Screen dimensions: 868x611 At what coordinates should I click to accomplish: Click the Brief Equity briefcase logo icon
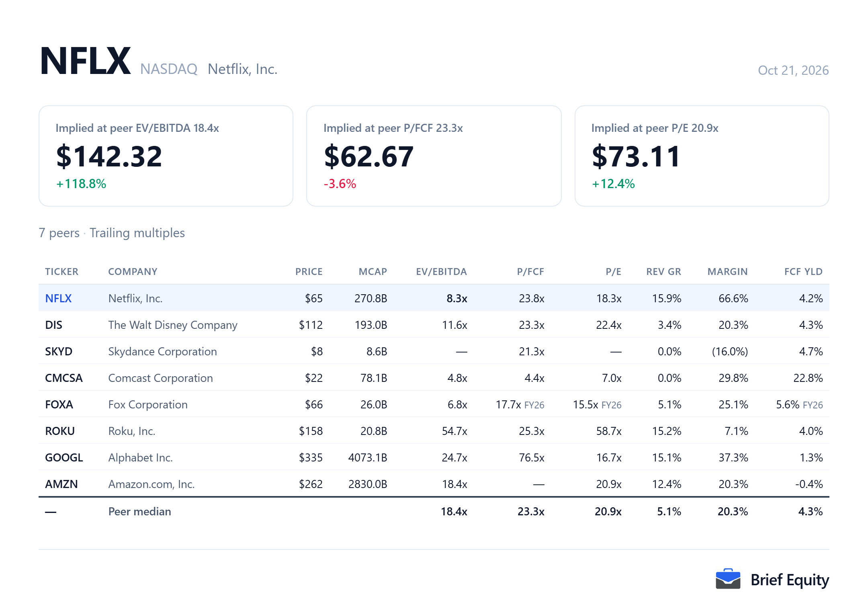pos(728,579)
